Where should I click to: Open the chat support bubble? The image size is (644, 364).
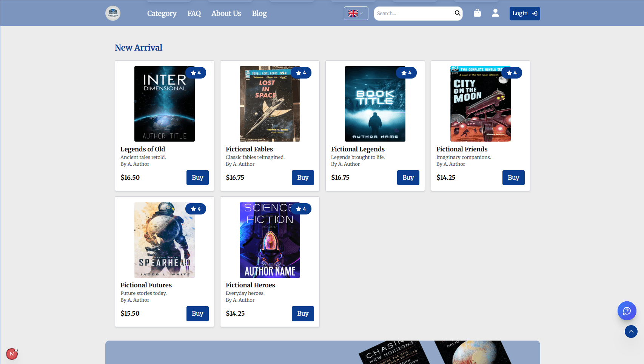point(627,311)
